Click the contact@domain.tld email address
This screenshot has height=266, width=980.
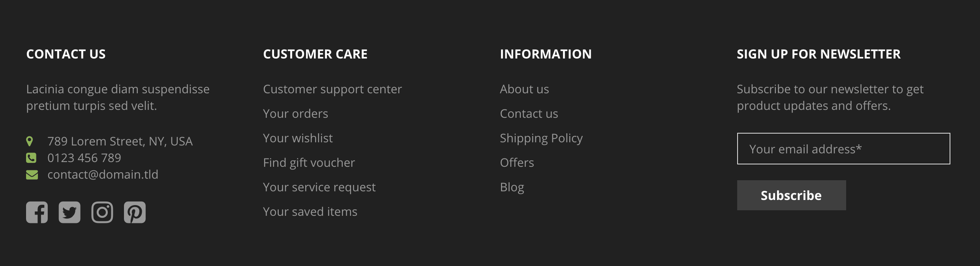click(x=103, y=174)
